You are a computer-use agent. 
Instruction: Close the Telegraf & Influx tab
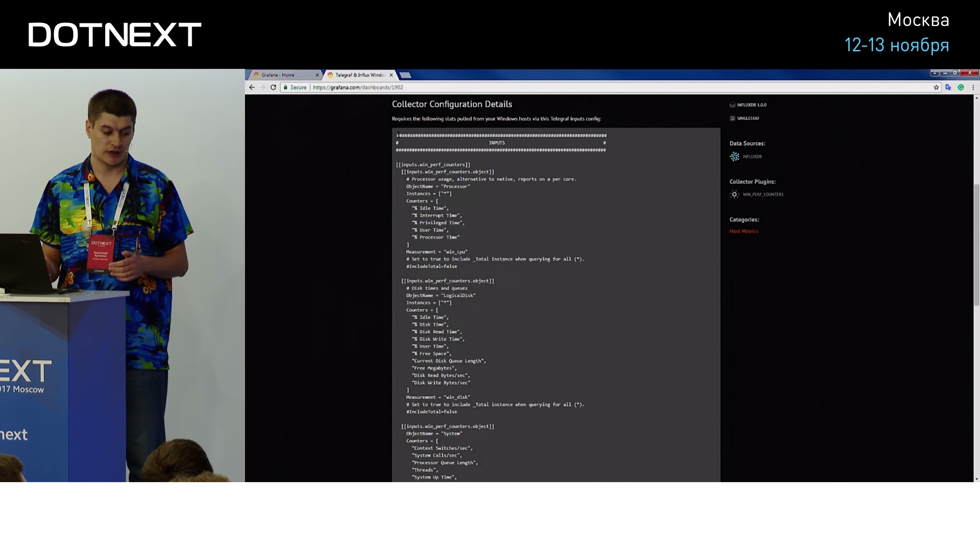[x=391, y=75]
